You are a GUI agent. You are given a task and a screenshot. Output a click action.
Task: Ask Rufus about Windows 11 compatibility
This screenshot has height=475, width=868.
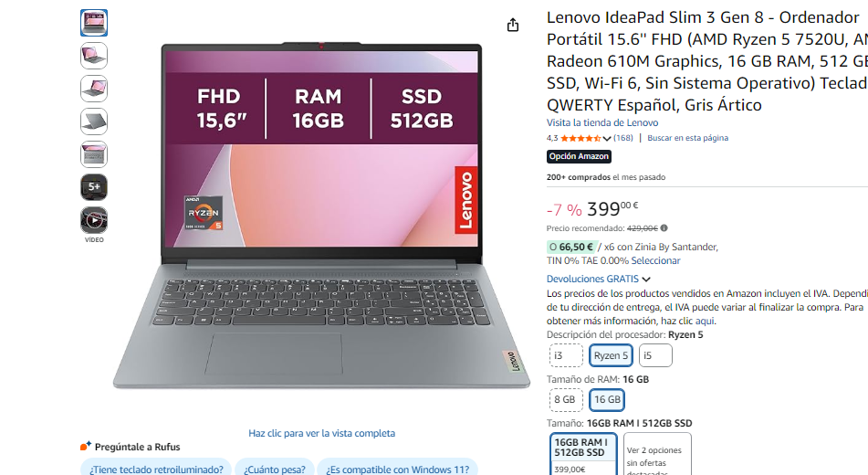(397, 469)
